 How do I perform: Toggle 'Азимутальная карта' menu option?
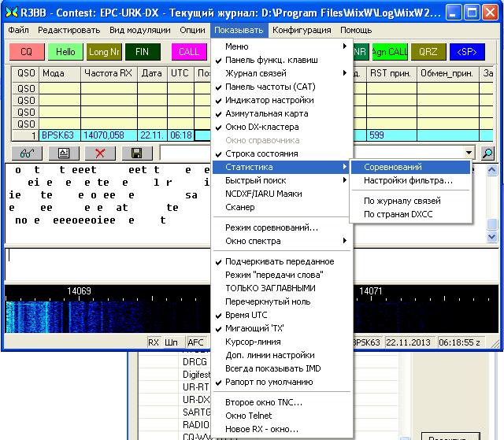pos(266,113)
